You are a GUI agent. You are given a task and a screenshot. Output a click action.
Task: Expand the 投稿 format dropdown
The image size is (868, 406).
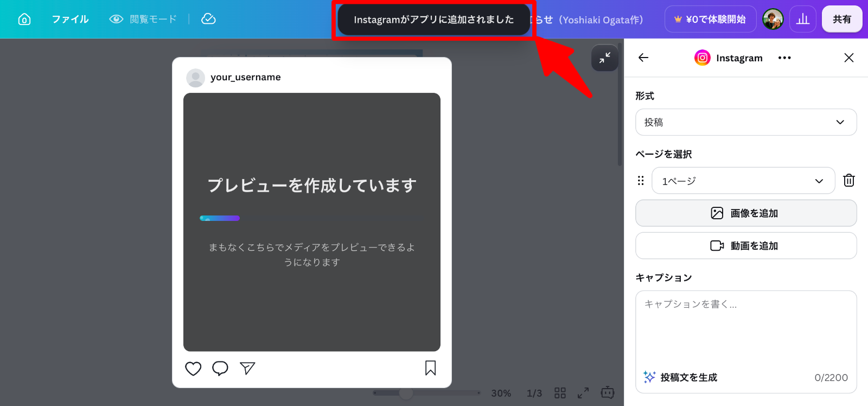pyautogui.click(x=746, y=122)
